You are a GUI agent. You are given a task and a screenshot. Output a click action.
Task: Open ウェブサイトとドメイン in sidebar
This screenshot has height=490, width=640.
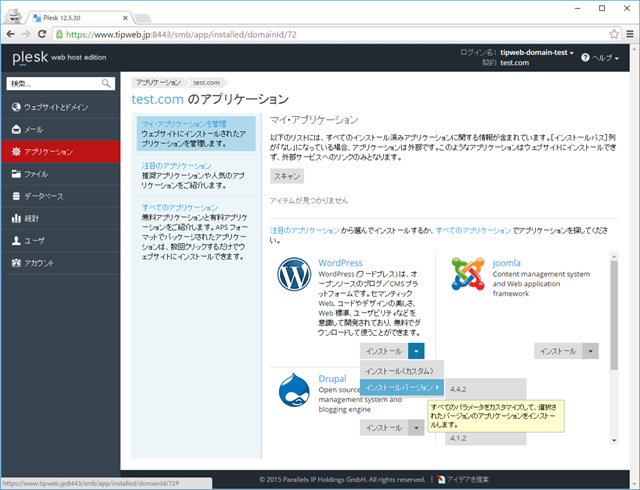(60, 107)
